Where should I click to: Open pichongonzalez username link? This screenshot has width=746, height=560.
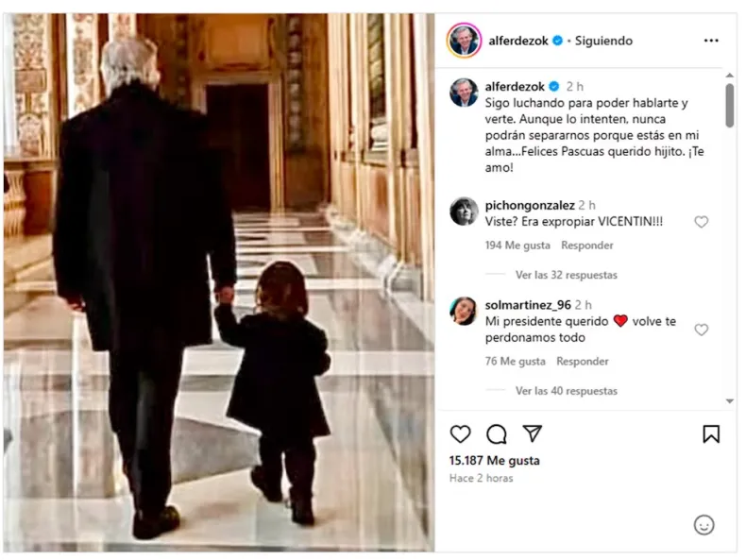click(530, 206)
